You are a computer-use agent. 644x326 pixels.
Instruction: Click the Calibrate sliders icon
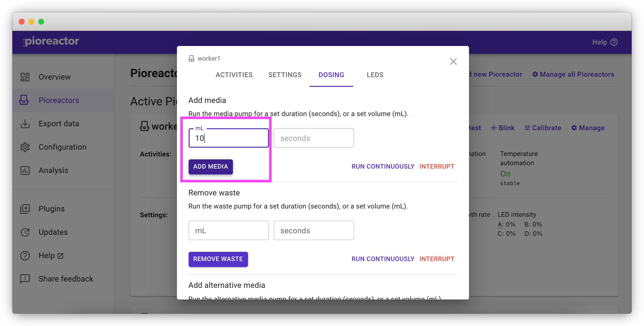(x=527, y=128)
